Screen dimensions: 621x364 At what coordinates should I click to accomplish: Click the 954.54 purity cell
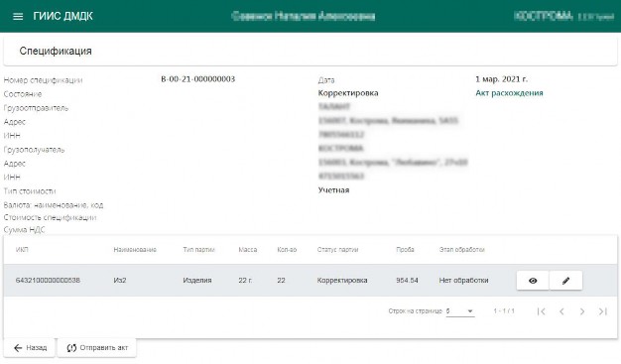click(407, 281)
